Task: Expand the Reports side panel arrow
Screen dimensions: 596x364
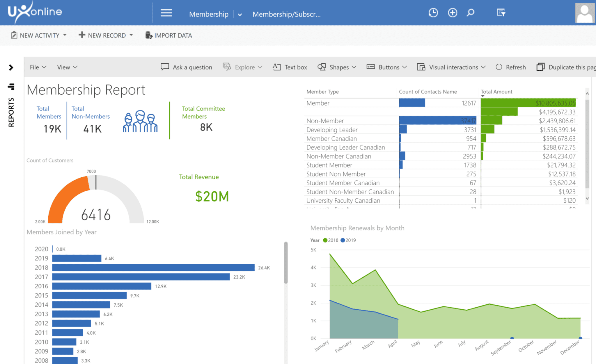Action: [x=11, y=67]
